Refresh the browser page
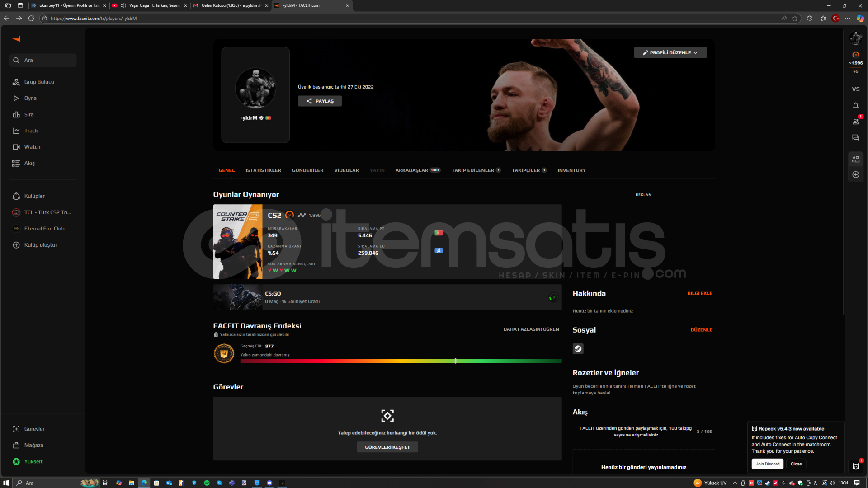The width and height of the screenshot is (868, 488). click(x=31, y=18)
